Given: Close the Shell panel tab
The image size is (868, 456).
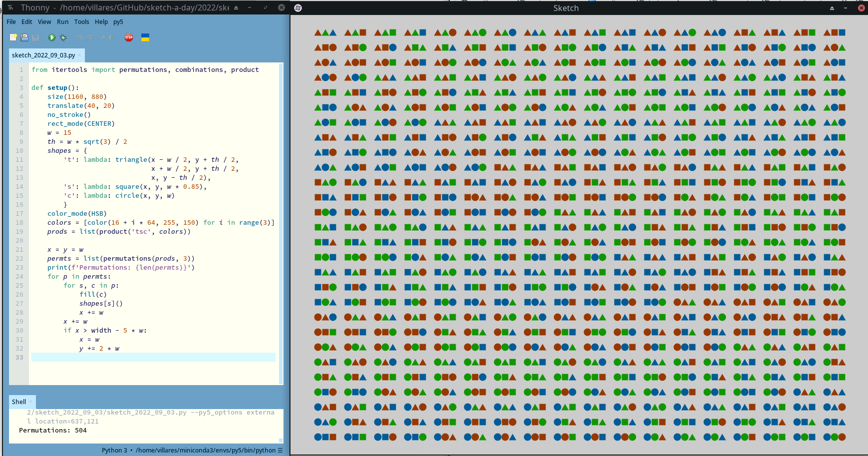Looking at the screenshot, I should click(30, 402).
